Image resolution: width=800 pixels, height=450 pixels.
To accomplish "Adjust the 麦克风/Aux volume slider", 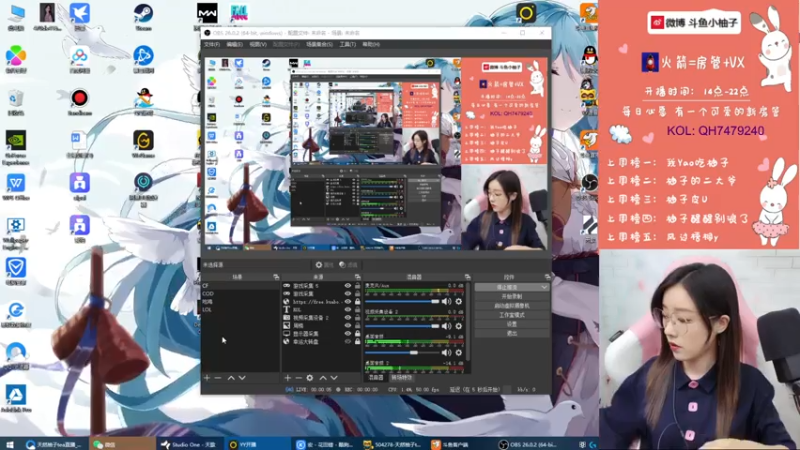I will [402, 302].
